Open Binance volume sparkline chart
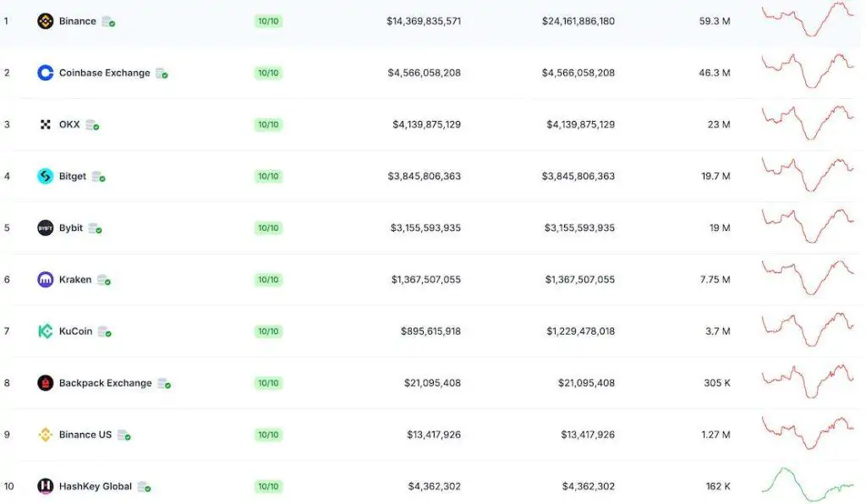 808,19
